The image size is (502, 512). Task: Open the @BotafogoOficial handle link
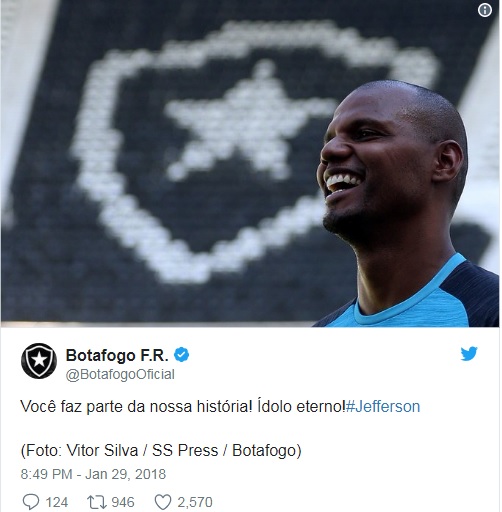(x=120, y=374)
